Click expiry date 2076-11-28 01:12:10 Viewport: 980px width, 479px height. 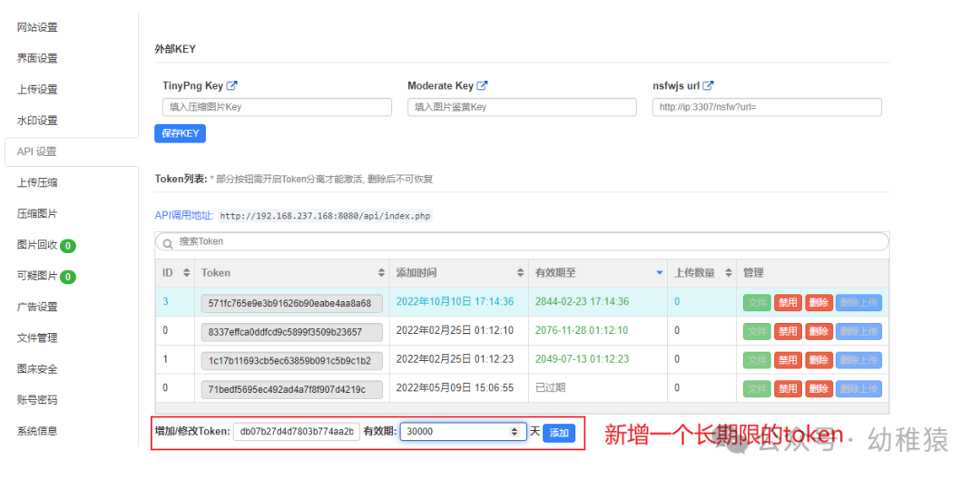click(582, 330)
